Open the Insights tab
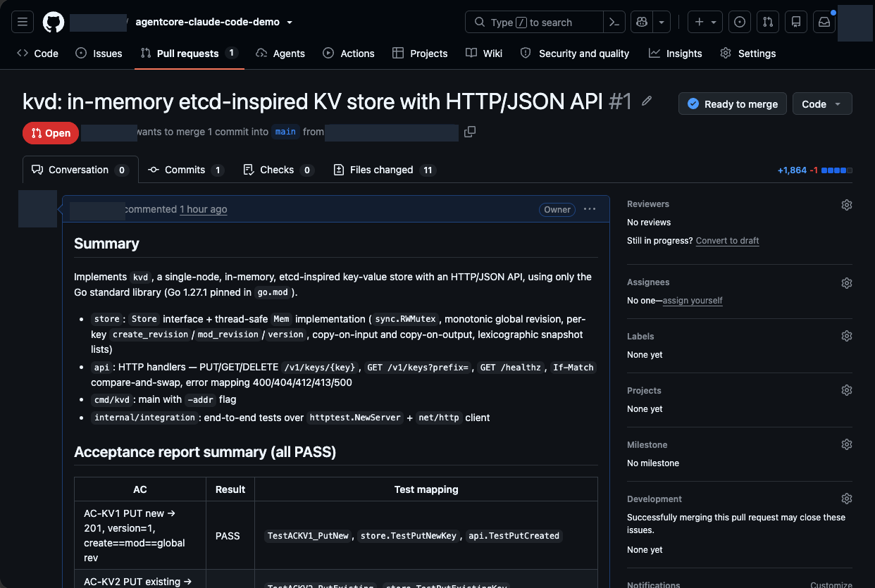The height and width of the screenshot is (588, 875). (x=676, y=53)
